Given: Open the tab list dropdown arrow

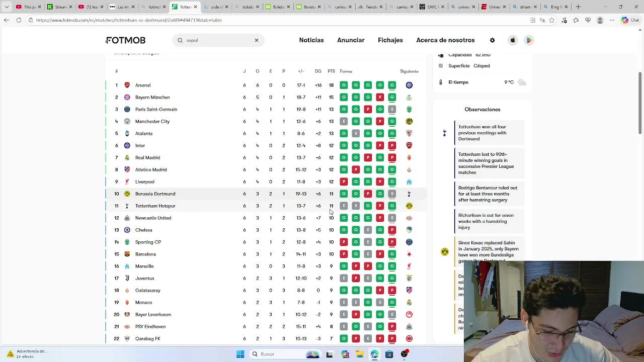Looking at the screenshot, I should (x=7, y=7).
